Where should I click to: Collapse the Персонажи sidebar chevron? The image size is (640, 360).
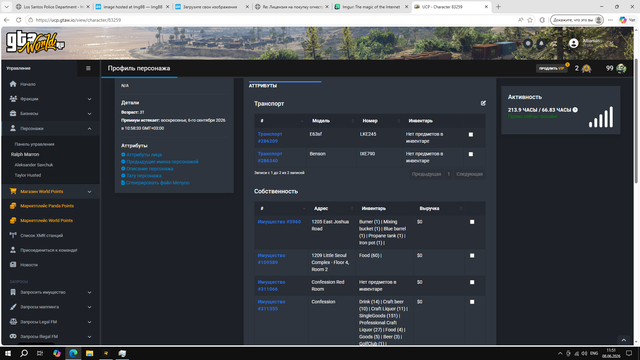tap(89, 128)
